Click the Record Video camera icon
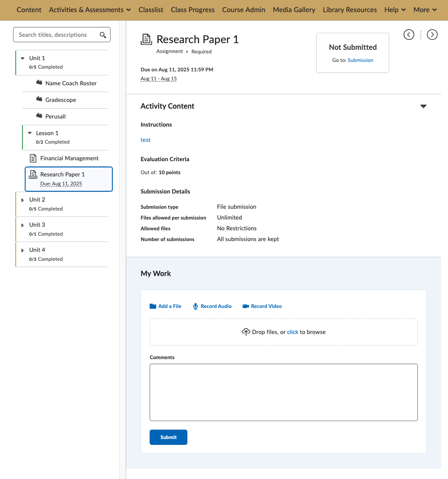This screenshot has height=479, width=448. 246,306
